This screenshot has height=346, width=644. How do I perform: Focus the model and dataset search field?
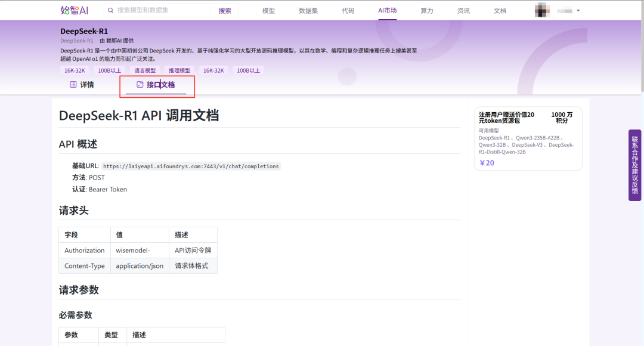click(x=163, y=10)
